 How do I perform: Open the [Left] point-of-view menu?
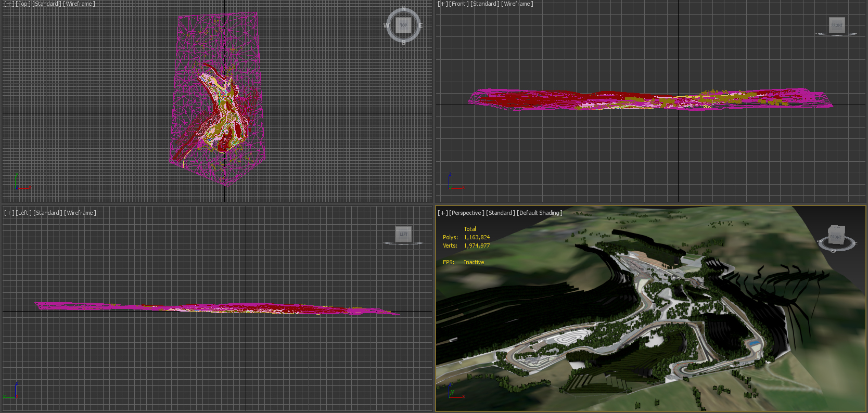[x=24, y=213]
